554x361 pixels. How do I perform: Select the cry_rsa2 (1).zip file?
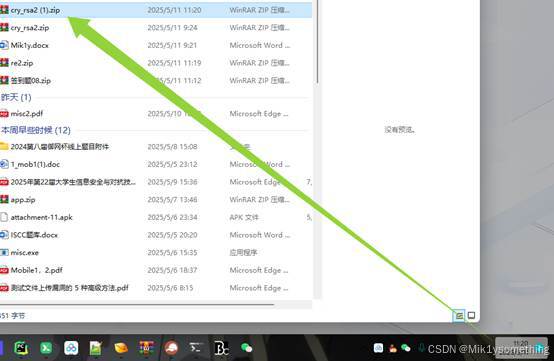[x=156, y=10]
